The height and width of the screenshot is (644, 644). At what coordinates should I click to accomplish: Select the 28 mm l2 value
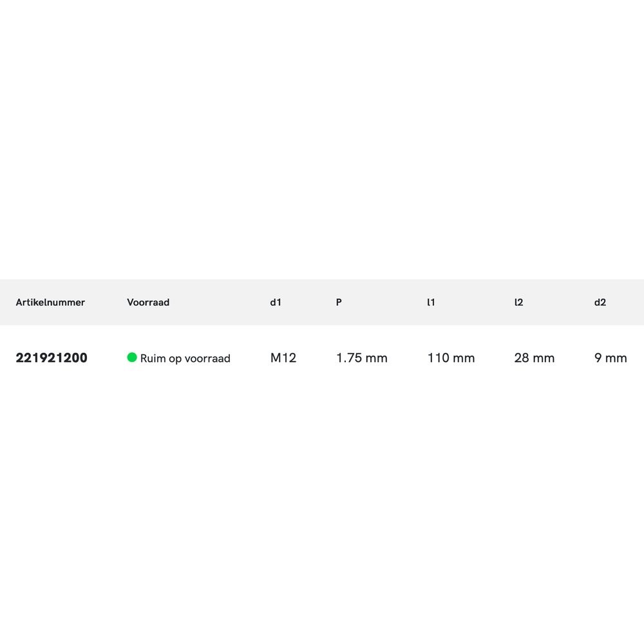pos(534,358)
